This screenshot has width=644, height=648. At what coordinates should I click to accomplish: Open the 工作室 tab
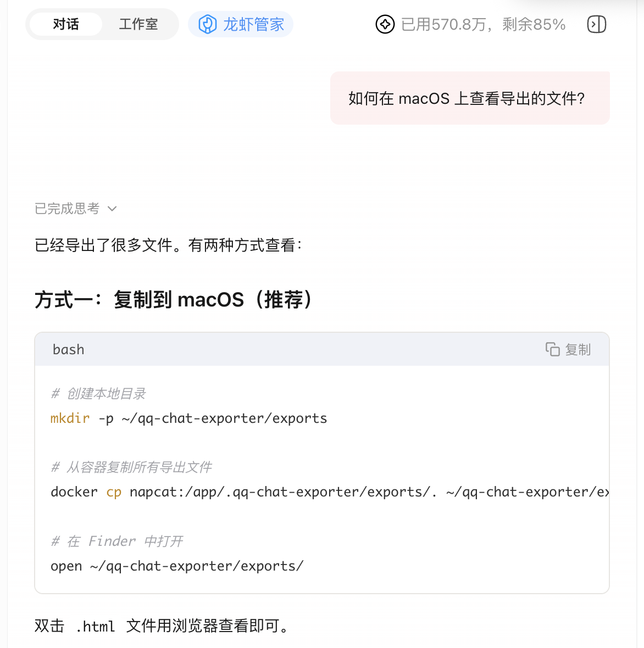click(138, 25)
